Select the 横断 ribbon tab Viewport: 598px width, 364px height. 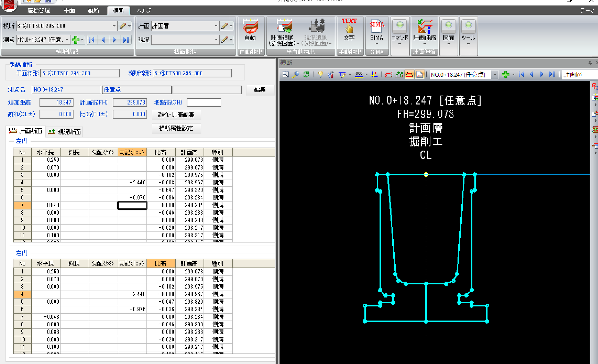(118, 11)
